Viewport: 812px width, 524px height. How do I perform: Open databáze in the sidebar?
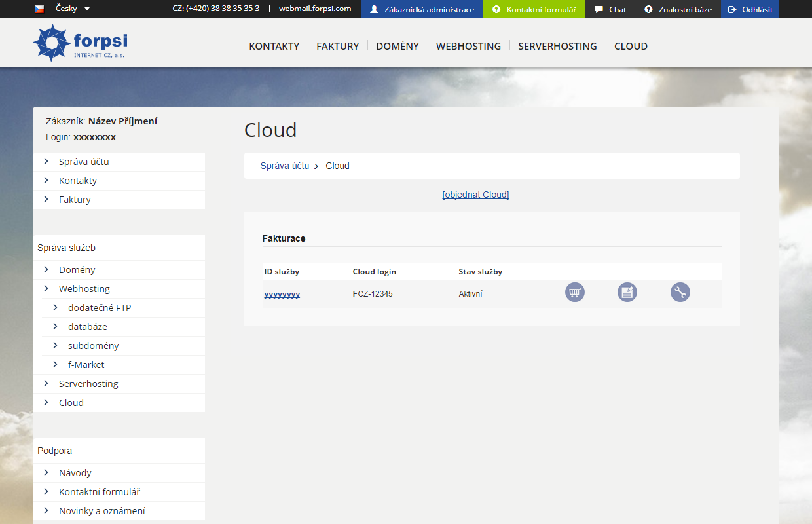coord(88,326)
